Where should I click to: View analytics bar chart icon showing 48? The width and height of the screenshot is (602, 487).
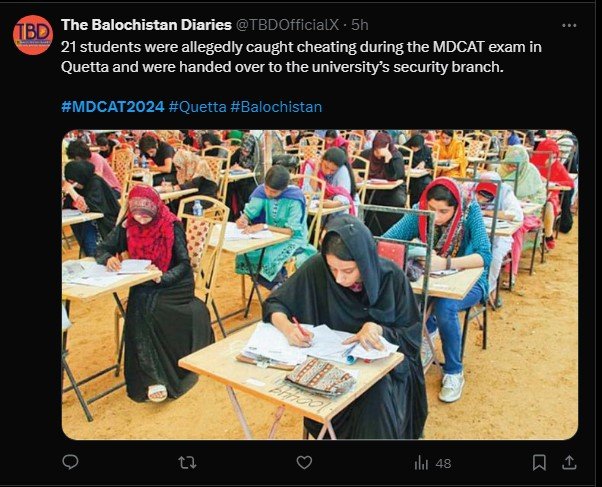[x=421, y=463]
